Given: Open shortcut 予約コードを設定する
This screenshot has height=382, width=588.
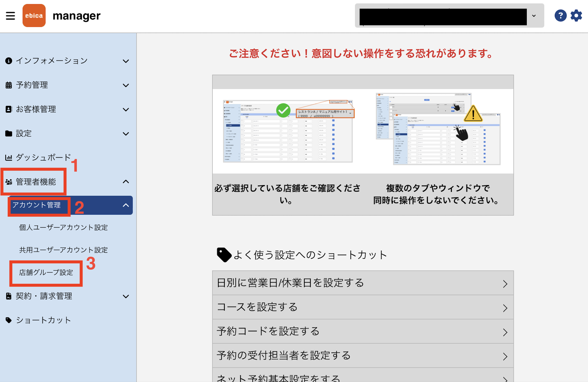Looking at the screenshot, I should click(363, 331).
